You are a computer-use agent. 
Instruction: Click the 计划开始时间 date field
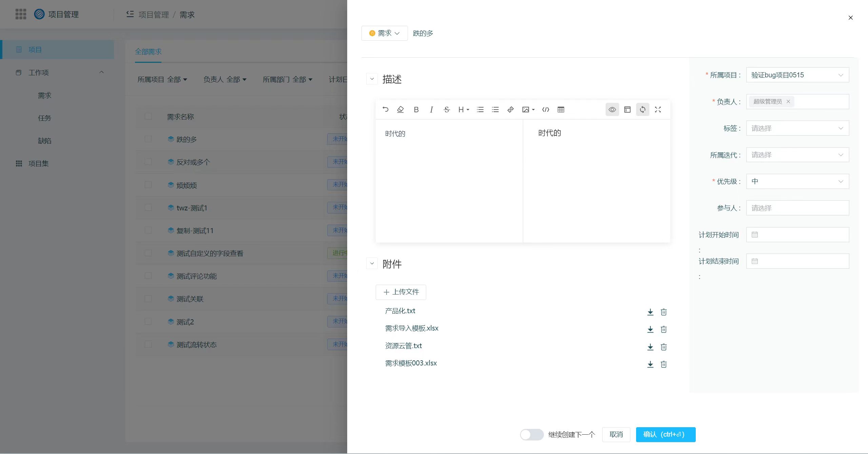(x=797, y=234)
